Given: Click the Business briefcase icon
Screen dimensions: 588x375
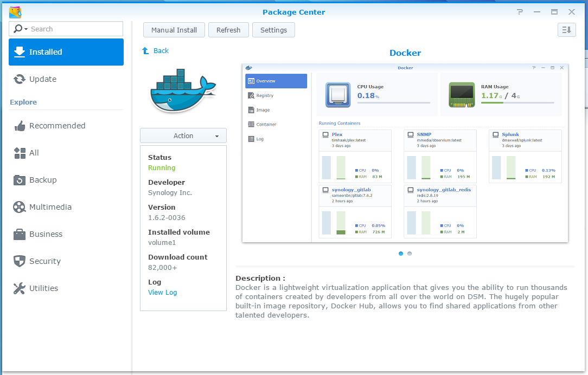Looking at the screenshot, I should point(20,234).
